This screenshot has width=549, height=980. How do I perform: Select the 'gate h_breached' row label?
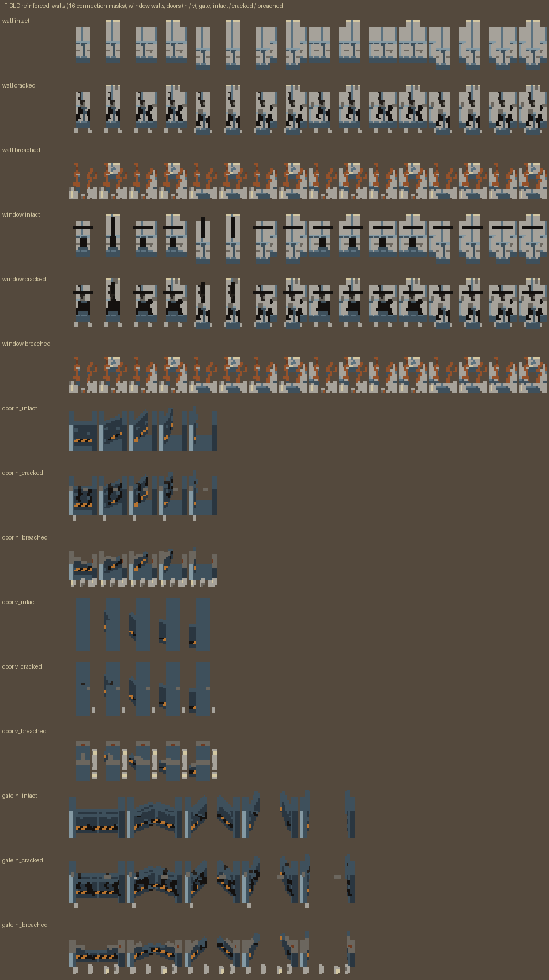[25, 925]
